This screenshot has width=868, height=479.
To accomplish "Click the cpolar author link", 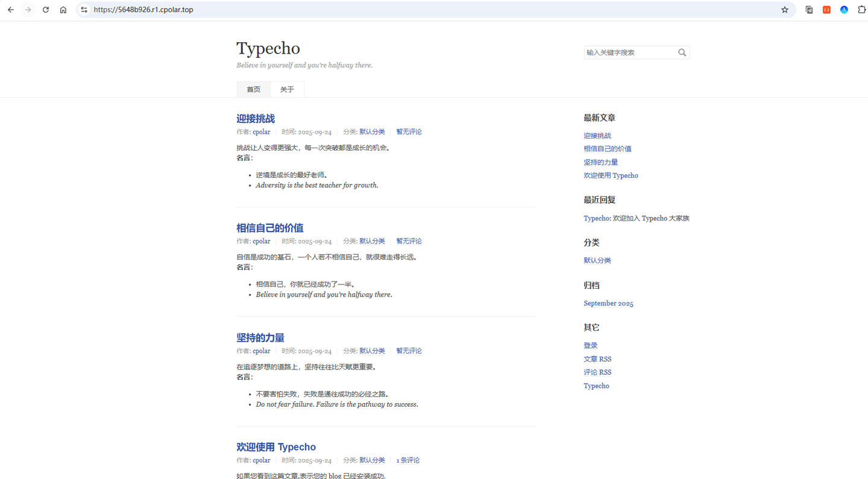I will click(261, 131).
